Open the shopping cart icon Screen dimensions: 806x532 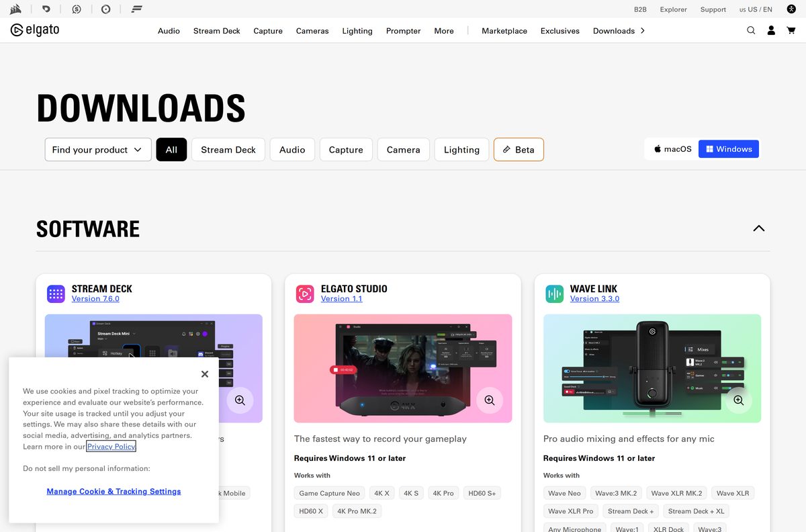[791, 30]
